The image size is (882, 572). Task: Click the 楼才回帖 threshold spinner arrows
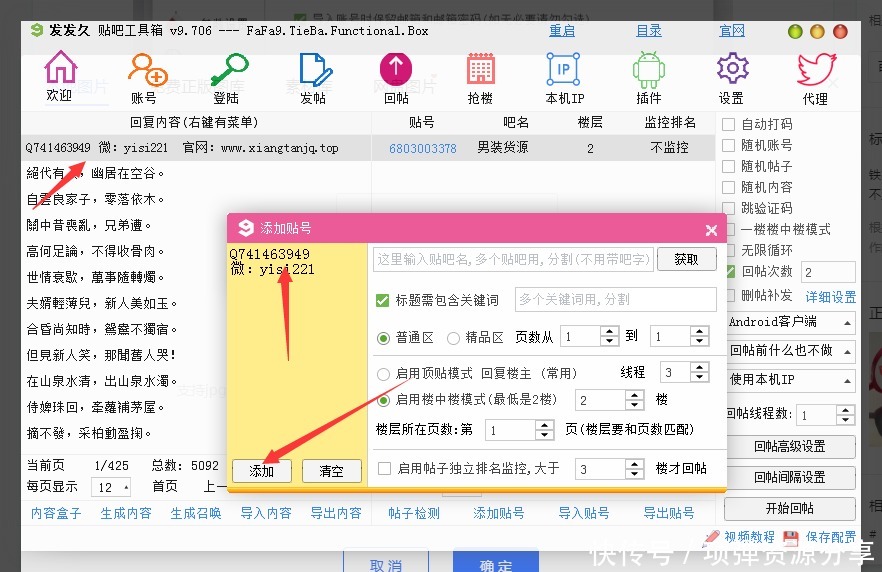pyautogui.click(x=634, y=469)
